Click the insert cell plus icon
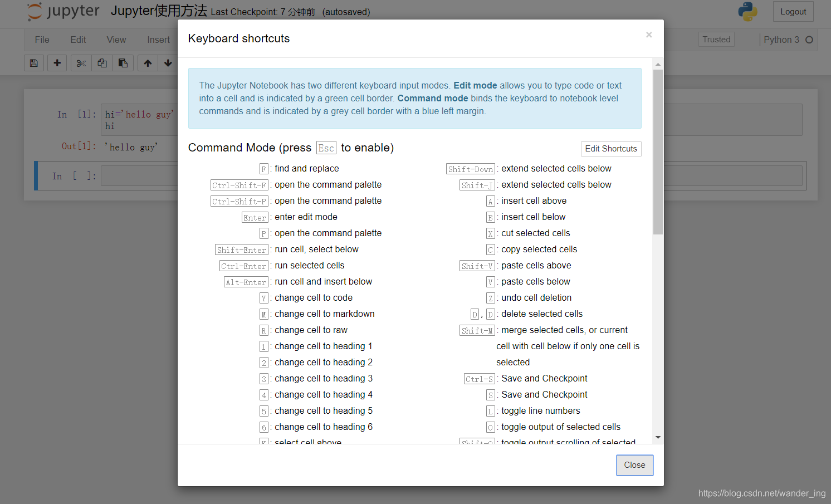Screen dimensions: 831x504 tap(57, 63)
